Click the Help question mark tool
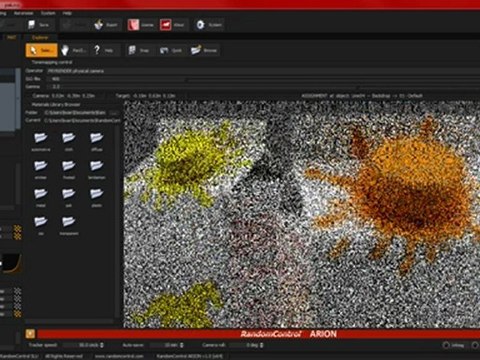This screenshot has height=360, width=480. coord(104,50)
